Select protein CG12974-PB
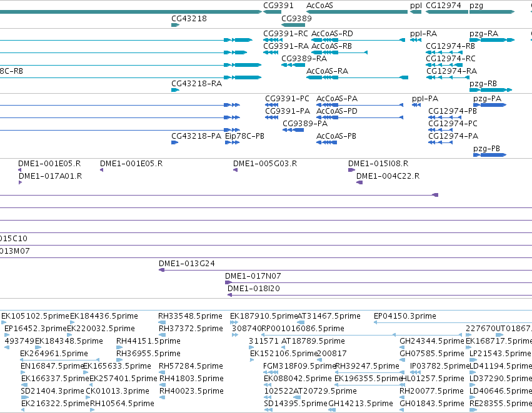Viewport: 532px width, 413px height. click(445, 117)
